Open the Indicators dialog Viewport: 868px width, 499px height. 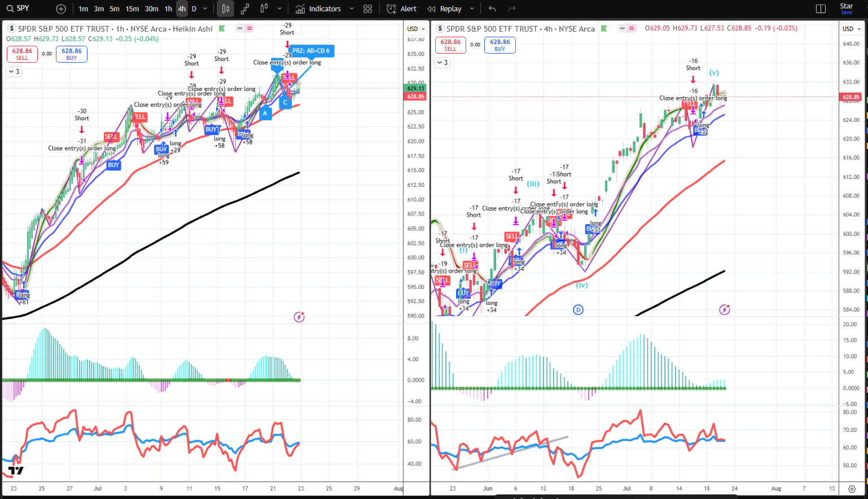(x=318, y=9)
